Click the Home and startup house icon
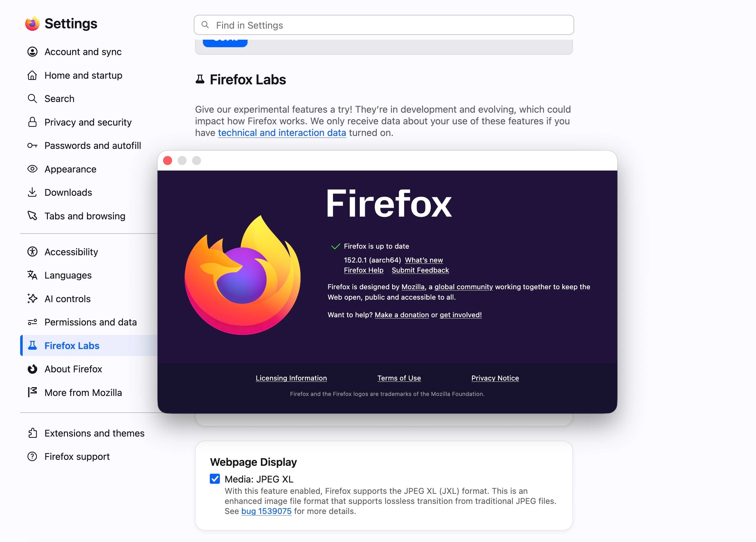 [32, 75]
